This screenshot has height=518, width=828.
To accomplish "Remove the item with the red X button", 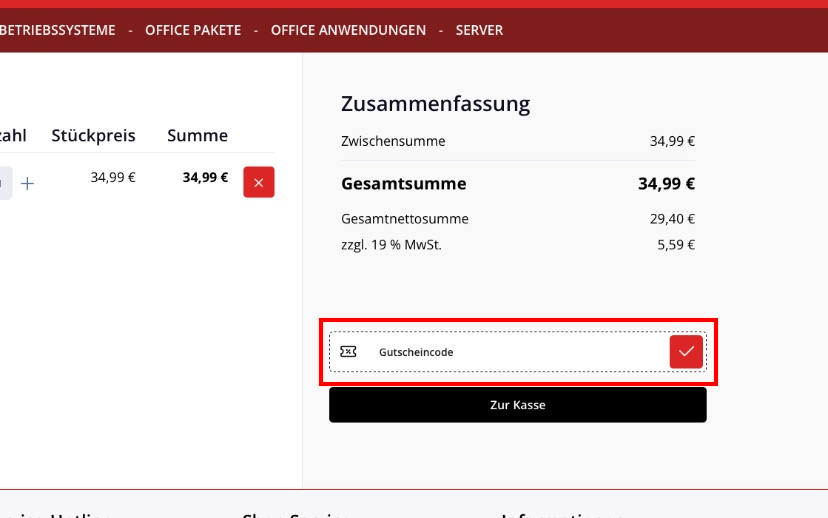I will pyautogui.click(x=259, y=182).
